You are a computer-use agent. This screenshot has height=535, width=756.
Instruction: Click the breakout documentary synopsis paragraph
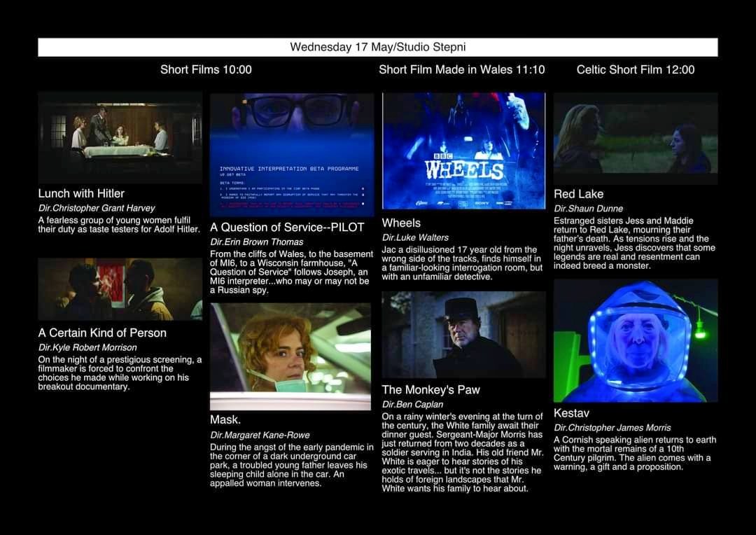120,373
